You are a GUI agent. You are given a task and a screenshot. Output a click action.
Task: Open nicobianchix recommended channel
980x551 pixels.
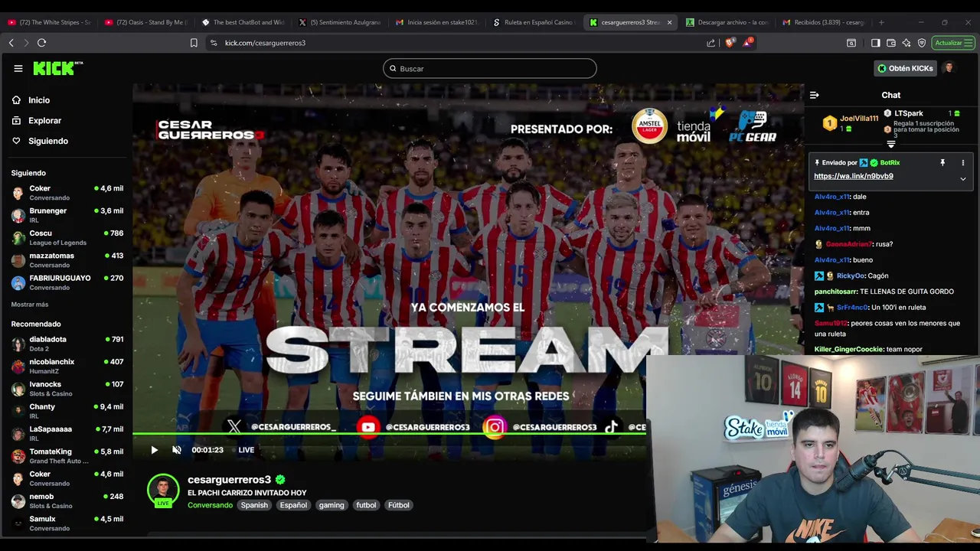[67, 366]
